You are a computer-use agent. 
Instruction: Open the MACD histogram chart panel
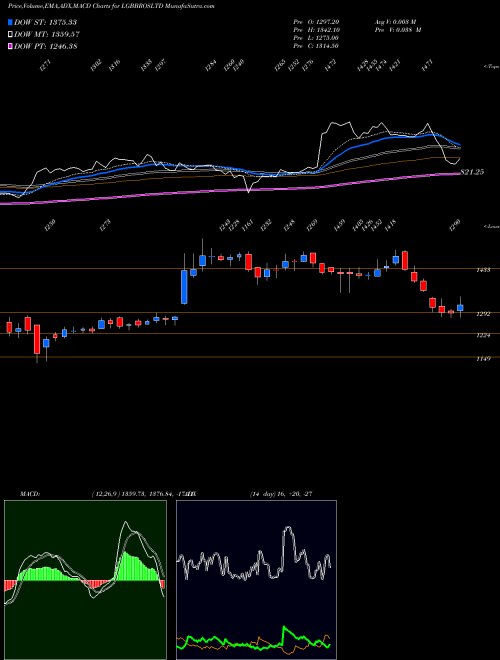(85, 580)
